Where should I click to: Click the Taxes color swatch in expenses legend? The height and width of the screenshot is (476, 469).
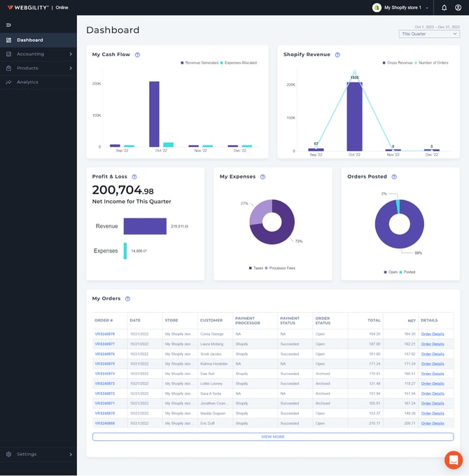pyautogui.click(x=250, y=268)
